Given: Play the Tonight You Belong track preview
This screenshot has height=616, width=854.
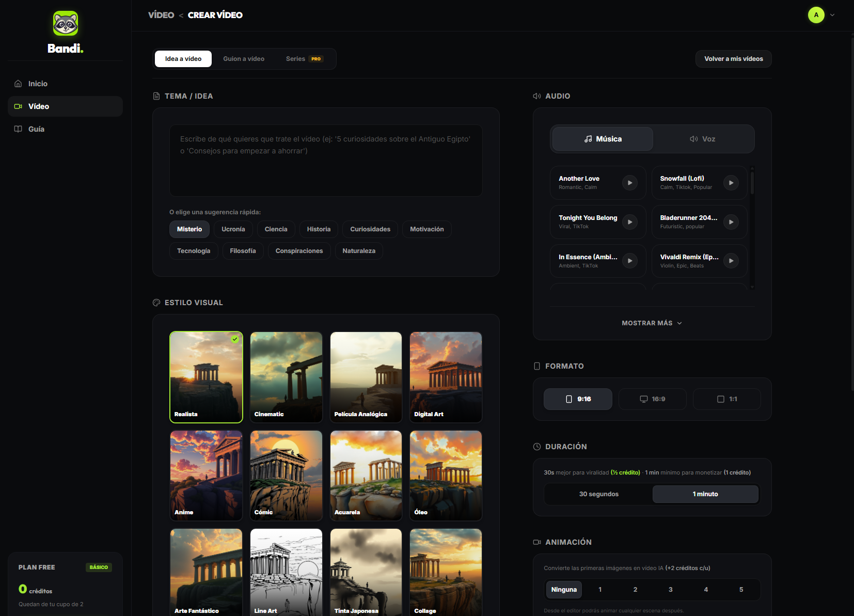Looking at the screenshot, I should pyautogui.click(x=630, y=222).
